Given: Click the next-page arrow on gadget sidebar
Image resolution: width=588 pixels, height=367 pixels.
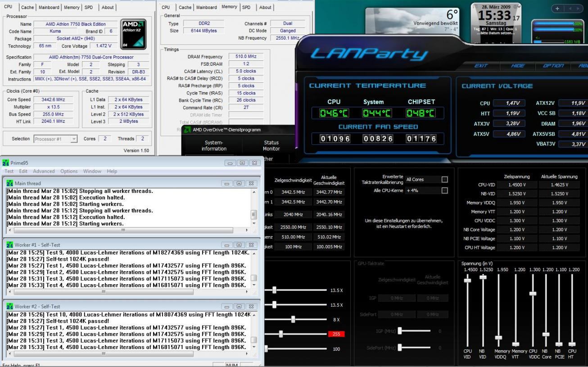Looking at the screenshot, I should click(x=579, y=9).
